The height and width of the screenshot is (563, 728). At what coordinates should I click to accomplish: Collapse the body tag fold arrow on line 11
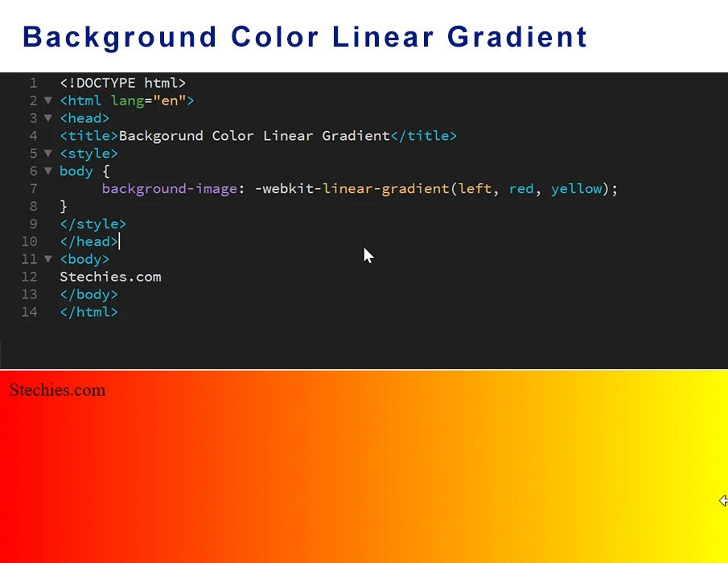click(x=47, y=259)
